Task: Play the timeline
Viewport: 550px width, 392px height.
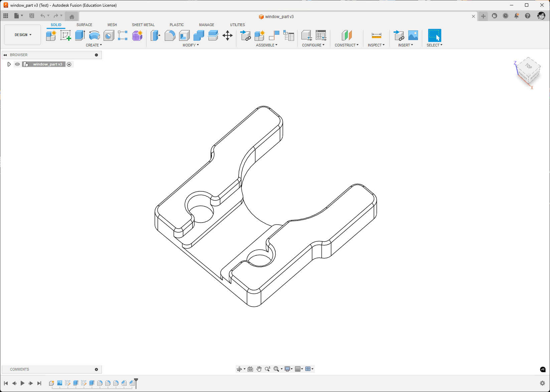Action: (22, 383)
